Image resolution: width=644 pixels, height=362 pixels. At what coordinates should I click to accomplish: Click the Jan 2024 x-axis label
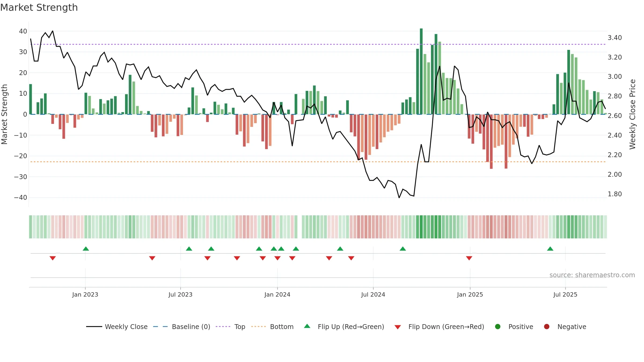pos(277,294)
